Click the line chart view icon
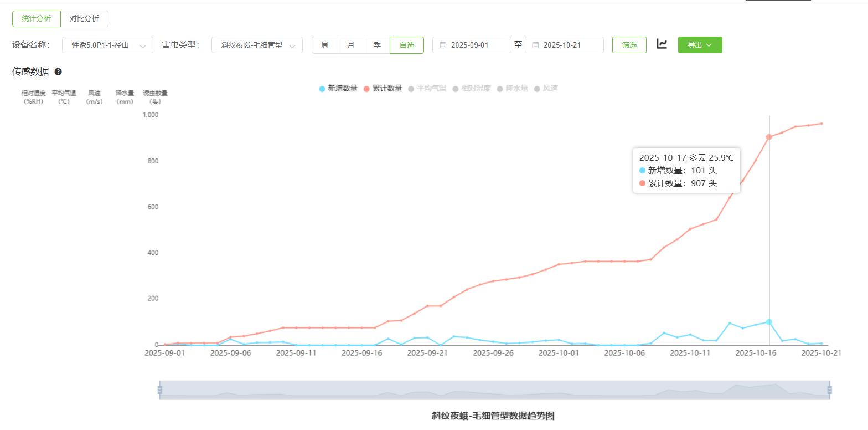 [x=662, y=44]
